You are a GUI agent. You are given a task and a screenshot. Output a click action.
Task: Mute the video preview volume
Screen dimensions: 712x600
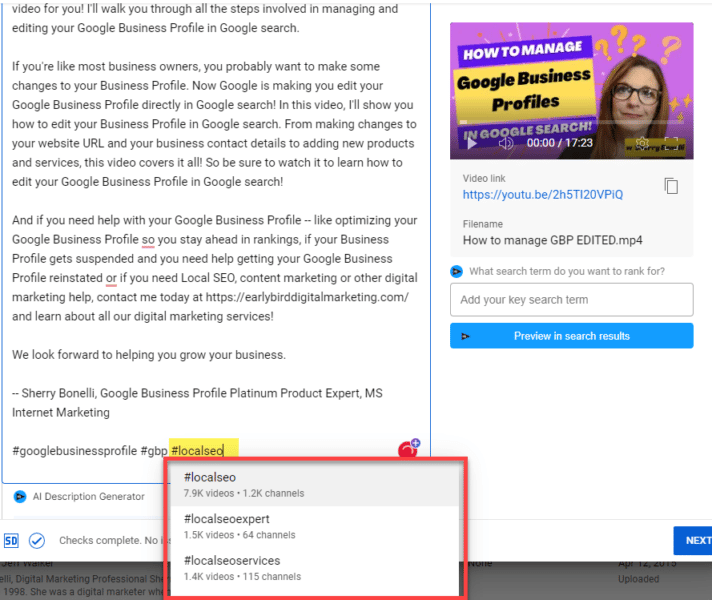pyautogui.click(x=505, y=143)
